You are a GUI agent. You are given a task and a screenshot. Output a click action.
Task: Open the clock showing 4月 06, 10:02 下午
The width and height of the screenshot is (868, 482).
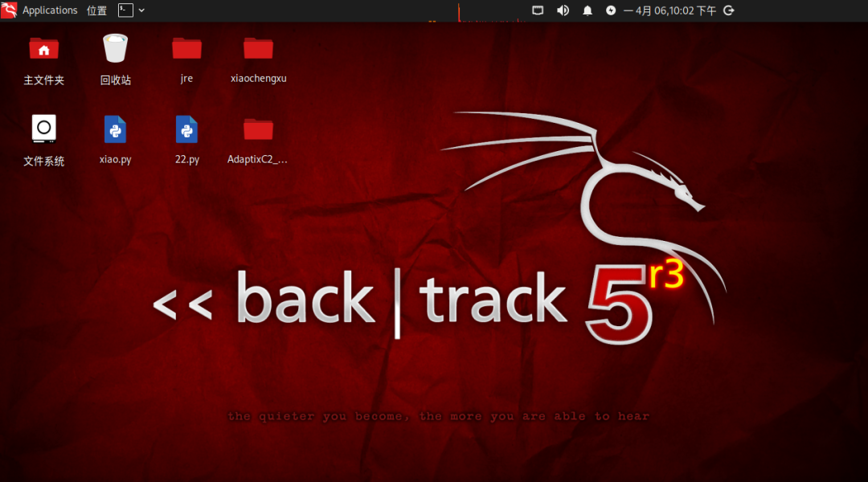669,10
